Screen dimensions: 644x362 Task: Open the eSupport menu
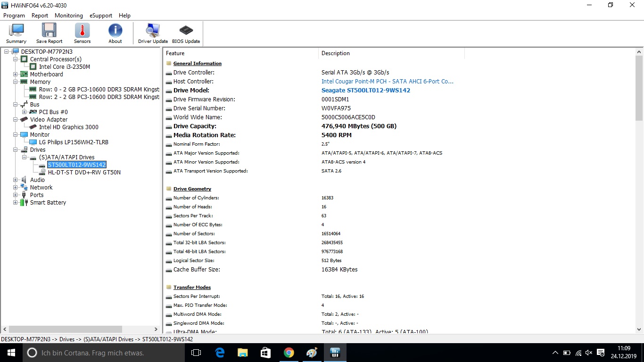101,16
